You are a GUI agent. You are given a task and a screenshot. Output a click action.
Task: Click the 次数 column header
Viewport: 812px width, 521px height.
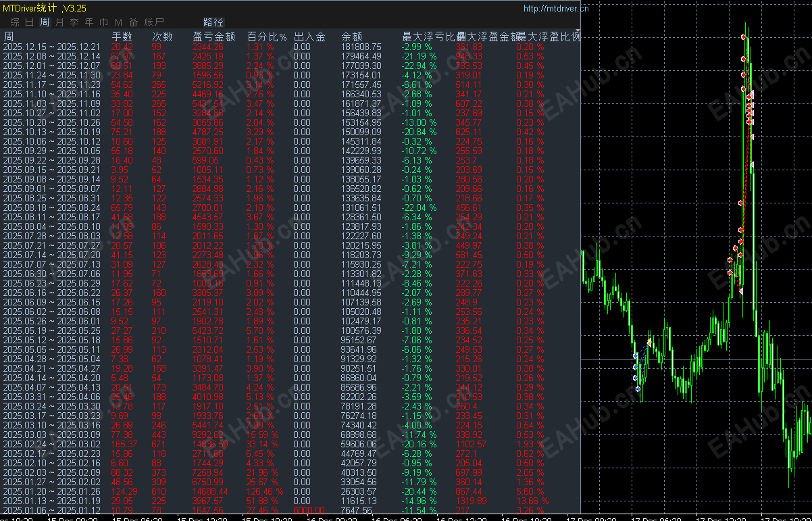coord(162,36)
